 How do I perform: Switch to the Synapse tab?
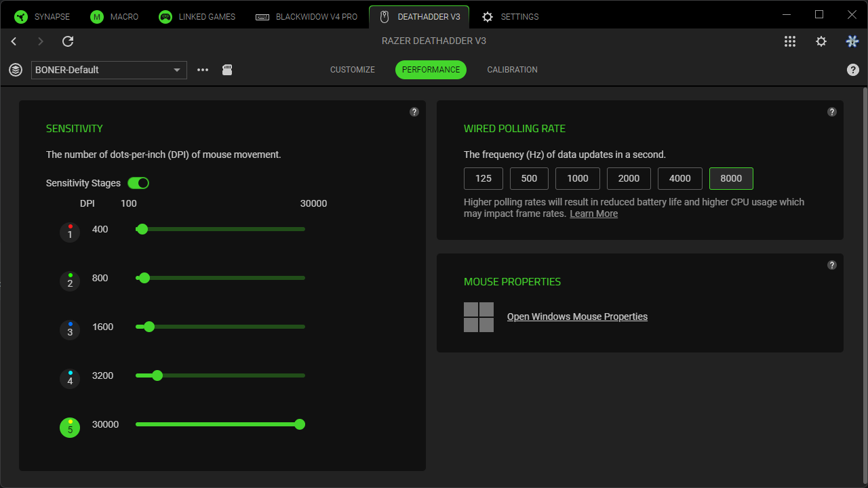click(42, 17)
